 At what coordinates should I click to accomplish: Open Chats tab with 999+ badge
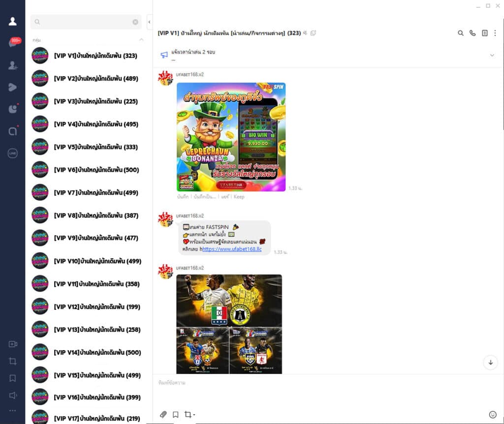point(13,43)
